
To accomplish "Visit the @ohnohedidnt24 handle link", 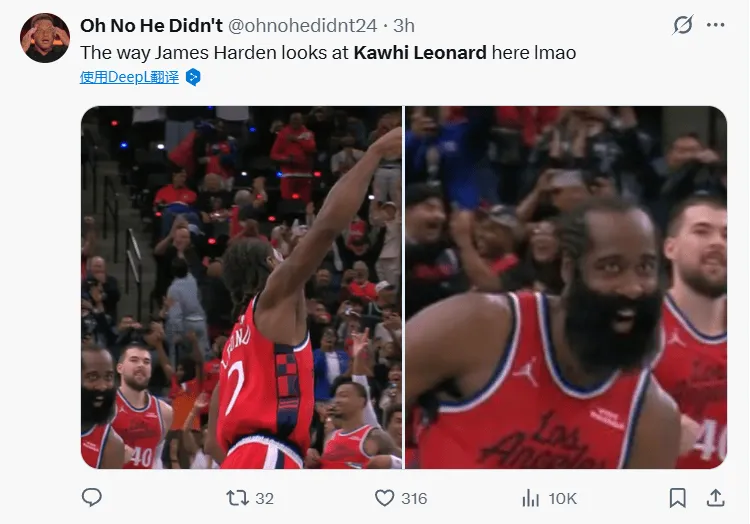I will (302, 25).
